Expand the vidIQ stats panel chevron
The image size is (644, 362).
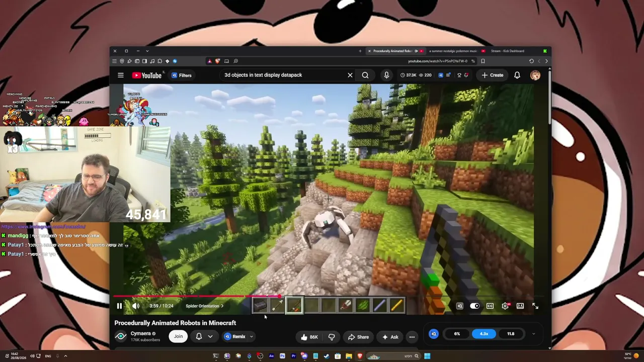click(533, 334)
